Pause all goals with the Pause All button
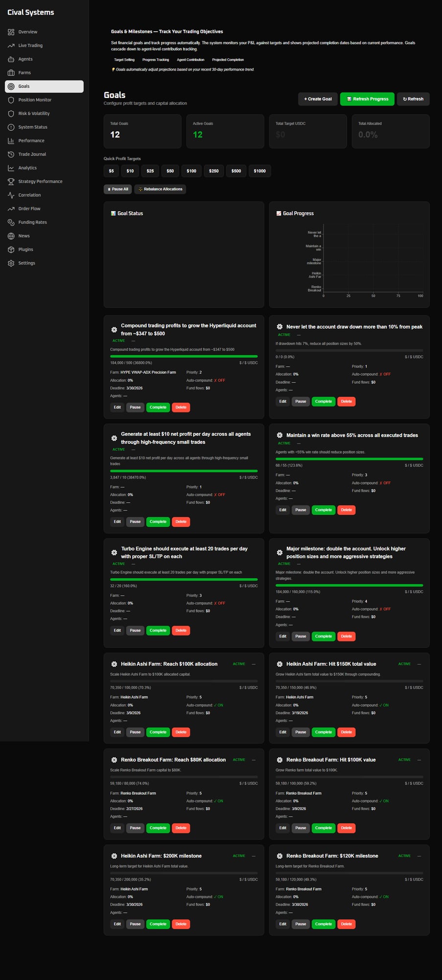 pos(117,189)
